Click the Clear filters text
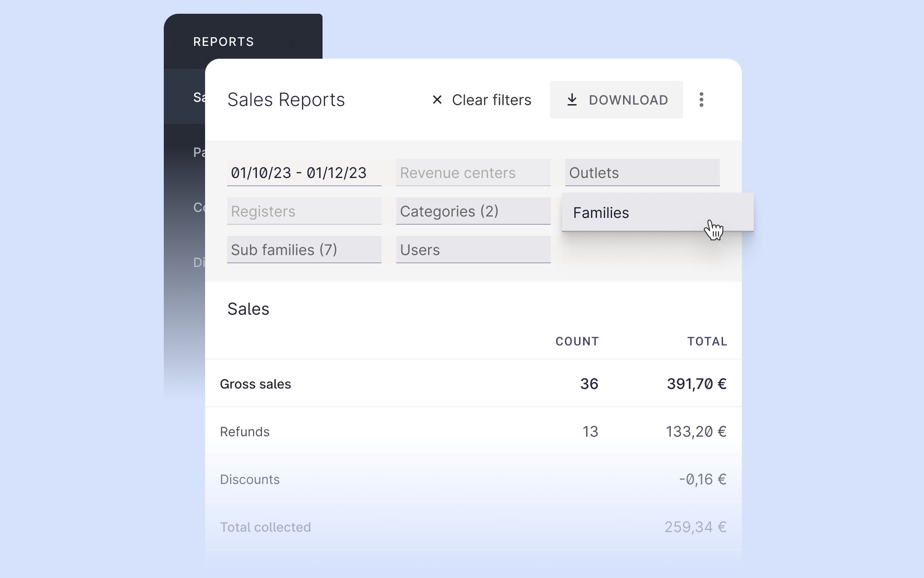924x578 pixels. coord(491,100)
